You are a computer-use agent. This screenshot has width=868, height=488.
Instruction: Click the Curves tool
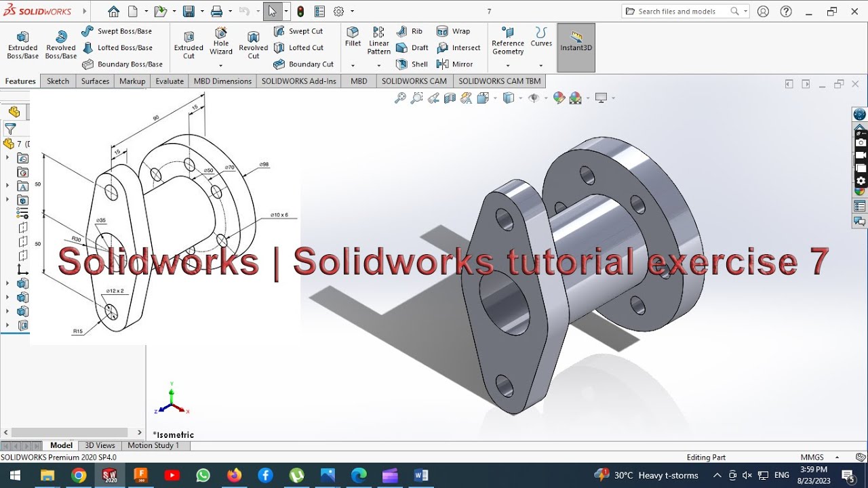pos(541,37)
